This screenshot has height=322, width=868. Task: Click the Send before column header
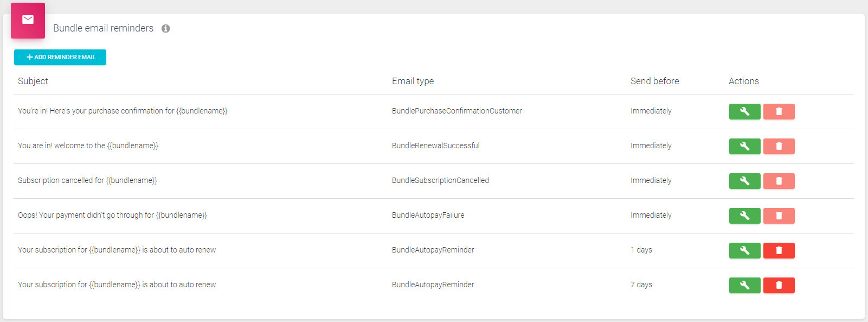click(x=654, y=81)
